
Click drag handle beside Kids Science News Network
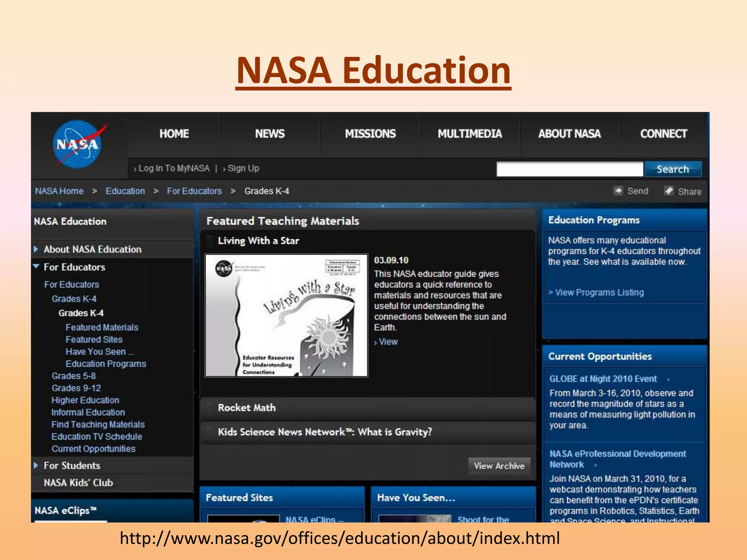pos(209,432)
